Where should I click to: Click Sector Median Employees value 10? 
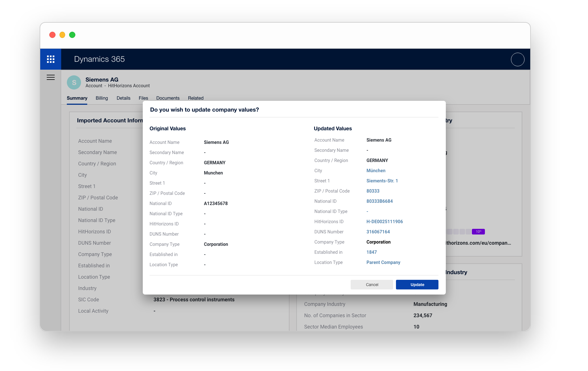click(416, 327)
